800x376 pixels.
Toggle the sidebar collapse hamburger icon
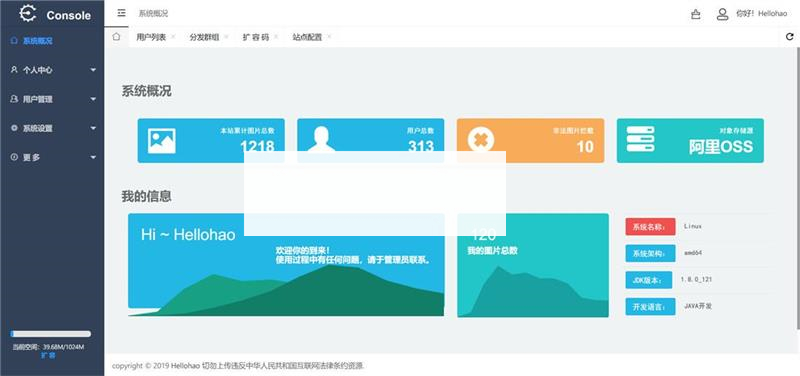pyautogui.click(x=121, y=13)
